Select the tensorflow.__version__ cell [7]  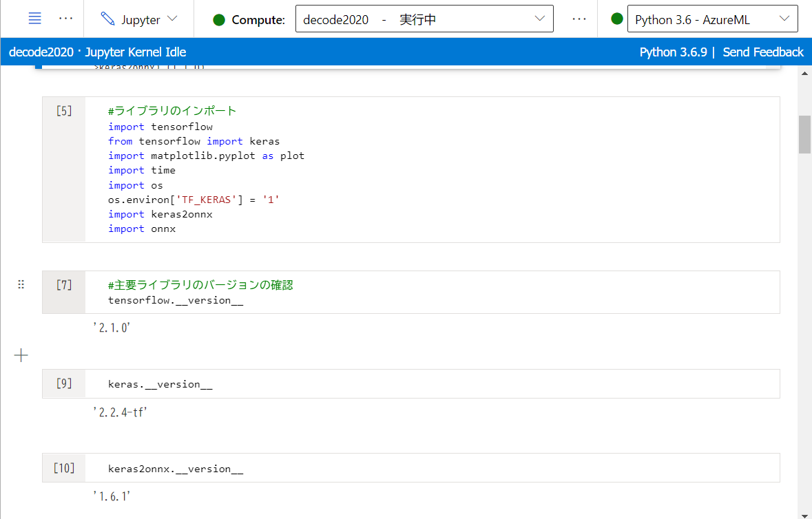(410, 292)
